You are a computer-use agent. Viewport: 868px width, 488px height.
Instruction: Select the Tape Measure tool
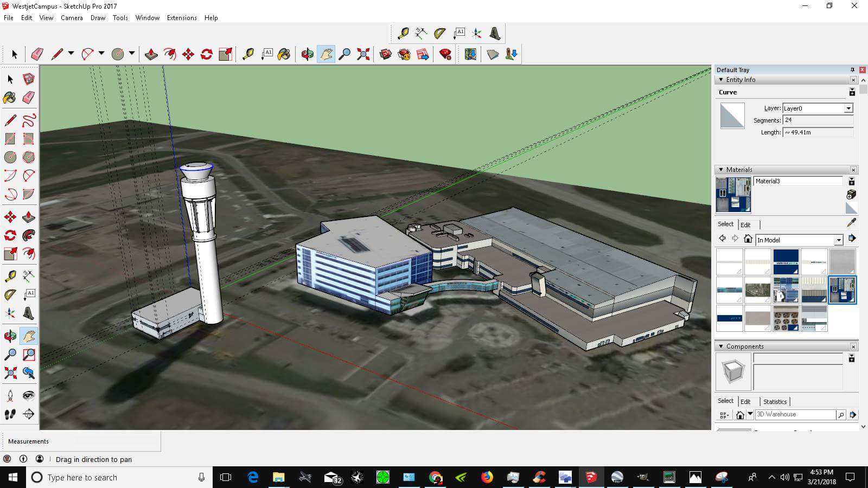click(x=248, y=54)
